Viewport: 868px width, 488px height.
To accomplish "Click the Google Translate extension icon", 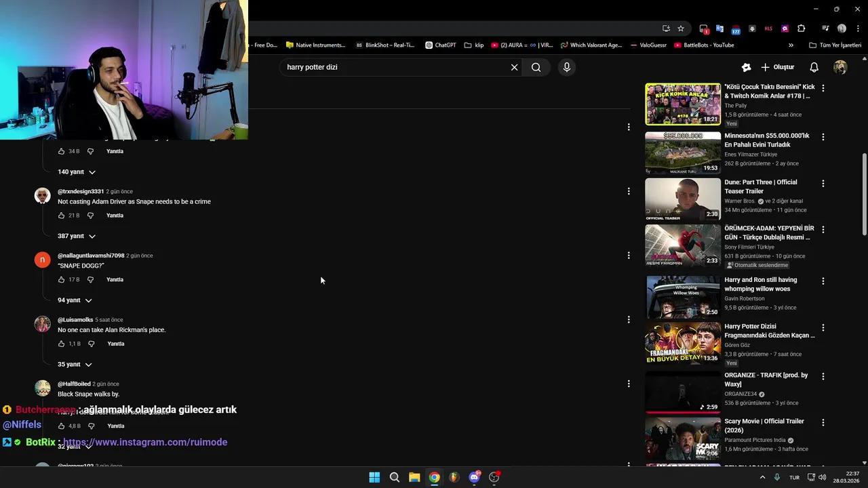I will click(x=719, y=28).
